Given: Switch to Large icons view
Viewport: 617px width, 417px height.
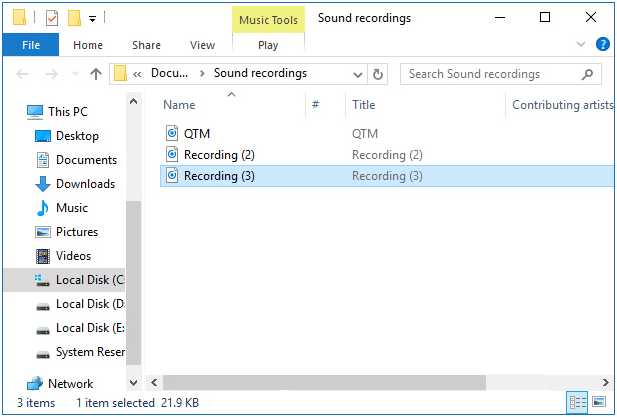Looking at the screenshot, I should (598, 402).
